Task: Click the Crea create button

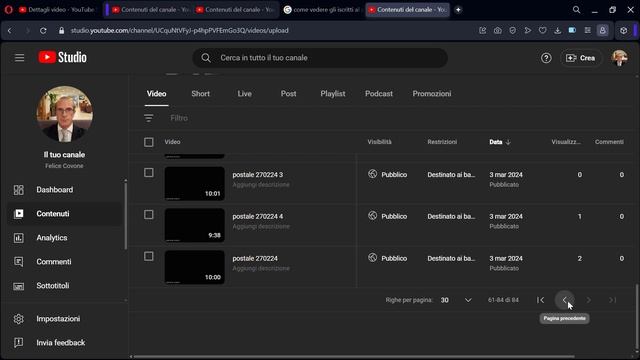Action: point(580,58)
